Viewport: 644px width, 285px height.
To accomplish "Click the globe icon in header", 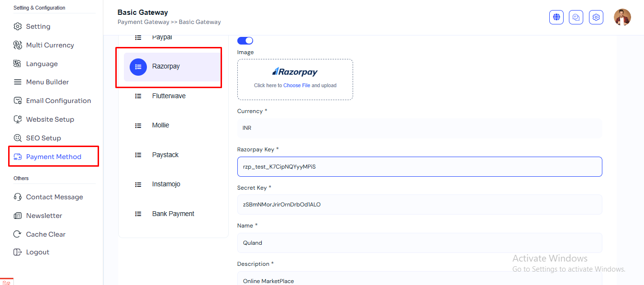I will coord(556,17).
